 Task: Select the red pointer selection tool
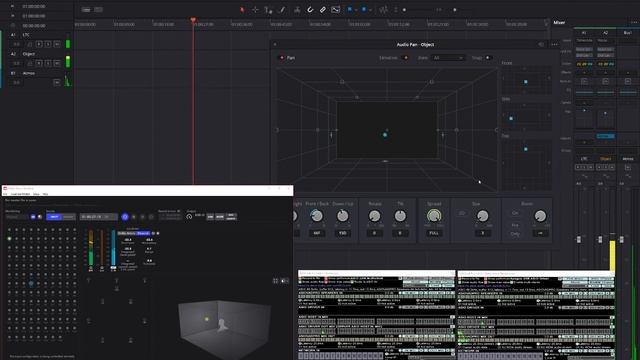(x=242, y=10)
